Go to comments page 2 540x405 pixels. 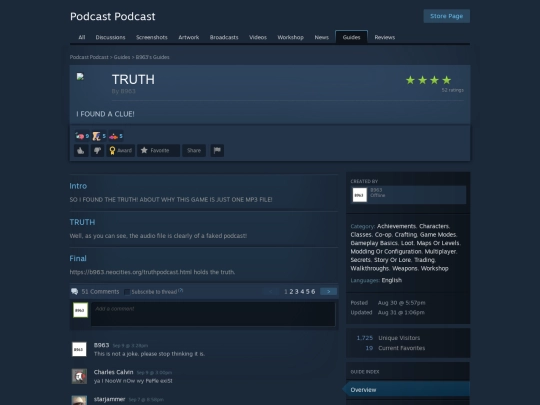(291, 292)
